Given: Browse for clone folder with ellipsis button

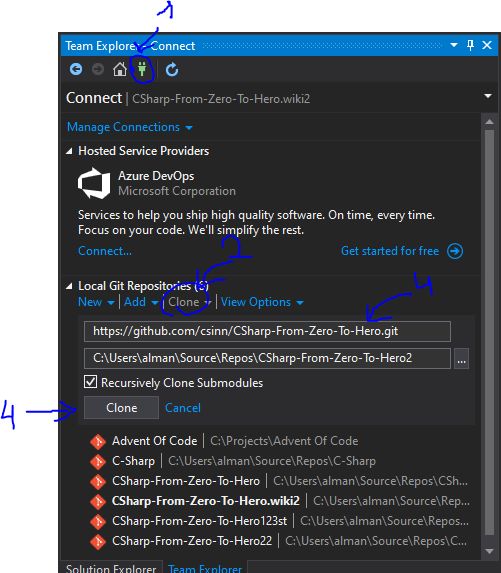Looking at the screenshot, I should click(x=462, y=358).
